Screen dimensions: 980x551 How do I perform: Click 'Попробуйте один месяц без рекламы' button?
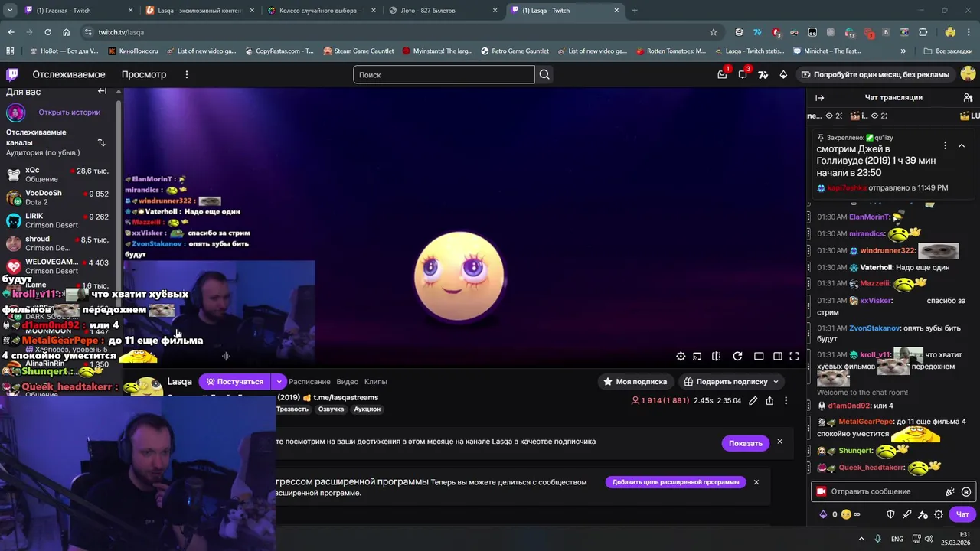875,74
